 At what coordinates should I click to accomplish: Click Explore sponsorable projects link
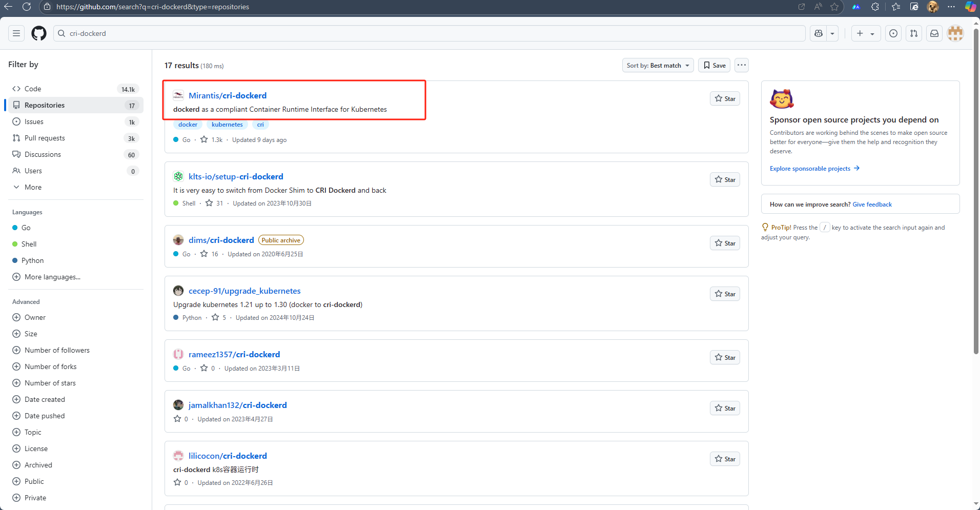814,169
